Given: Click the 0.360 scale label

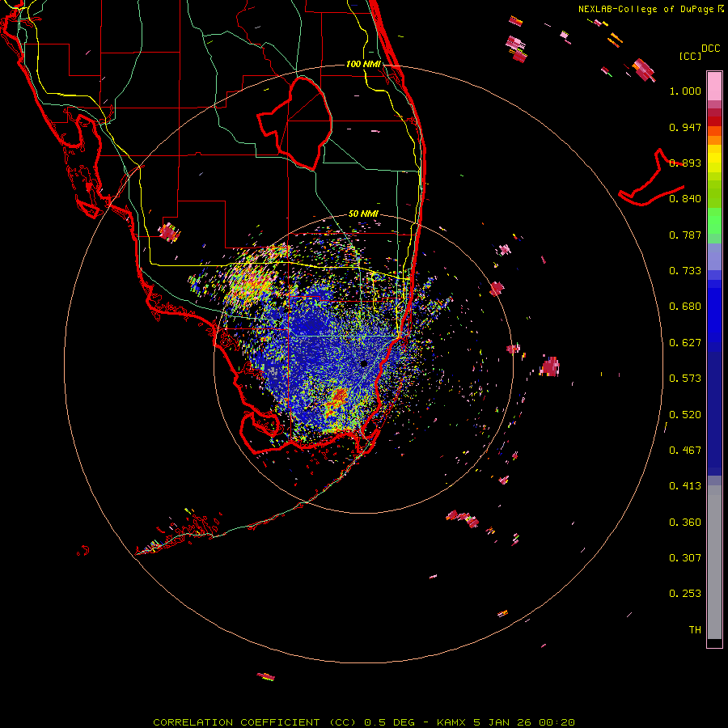Looking at the screenshot, I should pyautogui.click(x=685, y=523).
